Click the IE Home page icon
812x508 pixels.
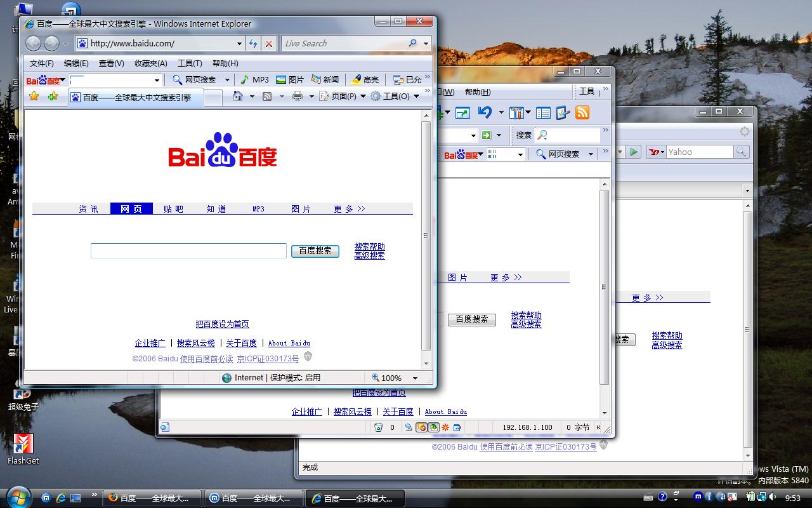point(238,96)
